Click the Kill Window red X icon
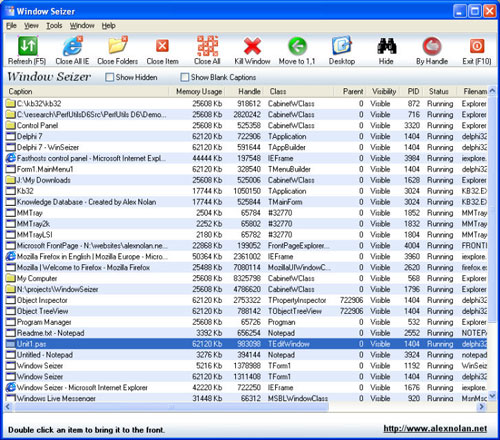500x440 pixels. [x=252, y=46]
